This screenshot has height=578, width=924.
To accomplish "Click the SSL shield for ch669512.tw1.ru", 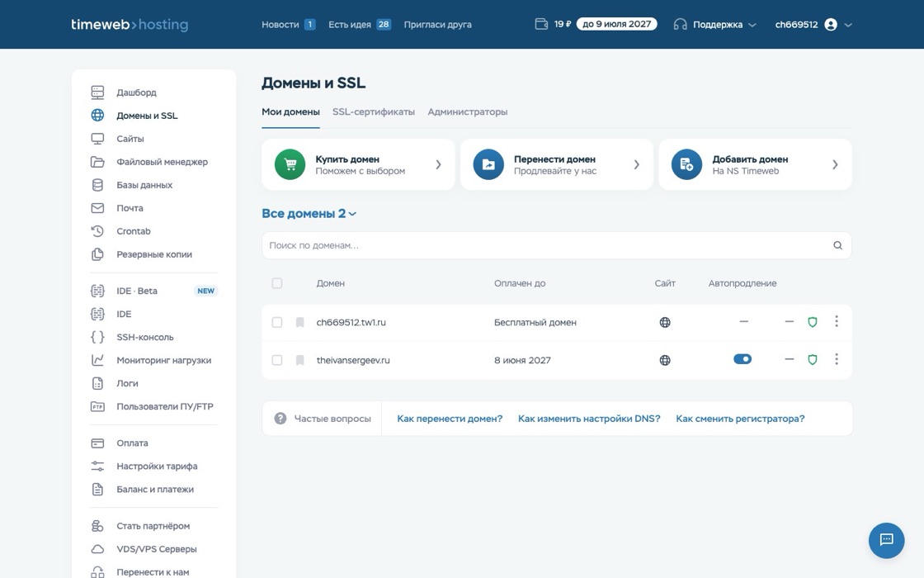I will [812, 322].
